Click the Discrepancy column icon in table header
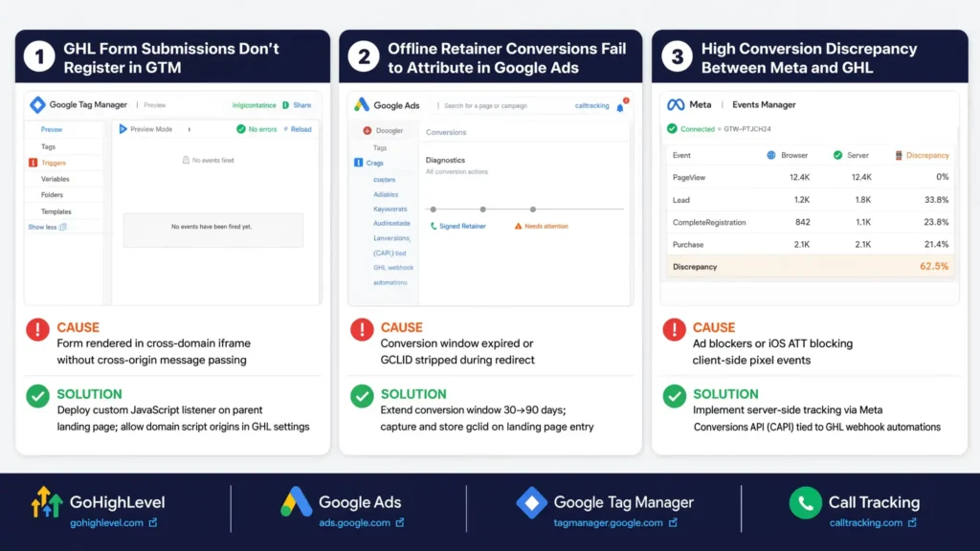The image size is (980, 551). [x=899, y=155]
